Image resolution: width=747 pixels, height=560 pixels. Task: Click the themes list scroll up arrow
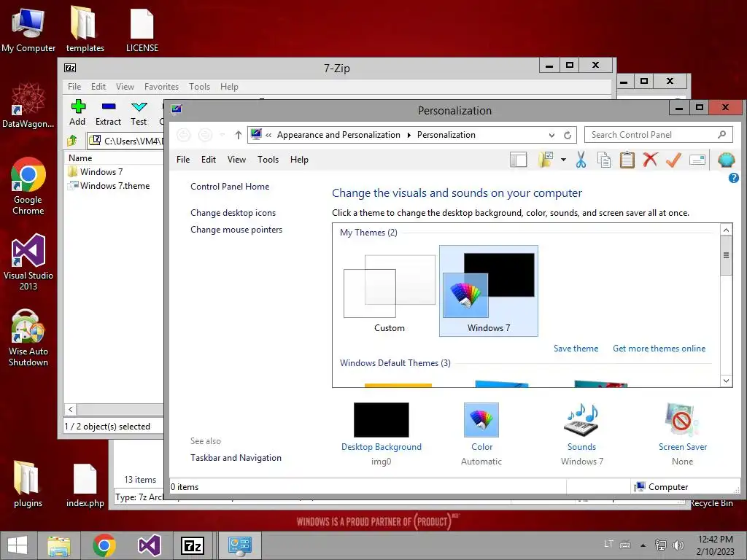pyautogui.click(x=726, y=230)
